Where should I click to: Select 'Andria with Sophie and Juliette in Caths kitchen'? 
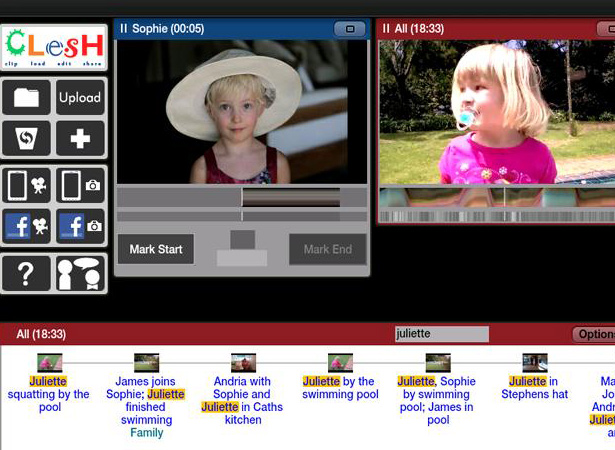point(242,400)
